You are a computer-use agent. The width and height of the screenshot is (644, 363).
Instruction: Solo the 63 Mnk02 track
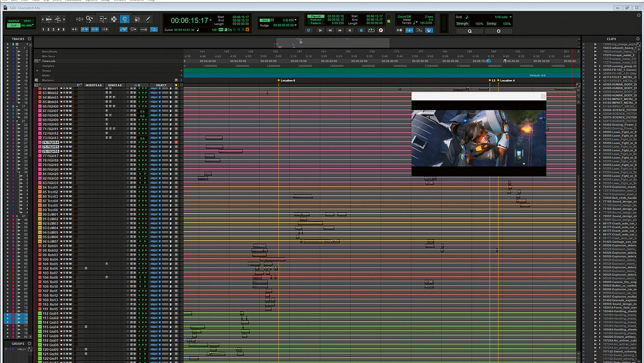pyautogui.click(x=67, y=93)
